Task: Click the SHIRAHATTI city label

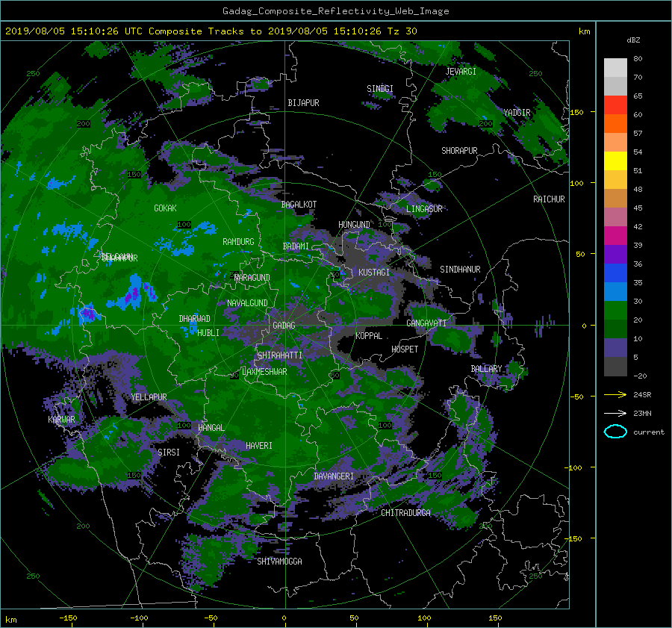Action: point(280,355)
